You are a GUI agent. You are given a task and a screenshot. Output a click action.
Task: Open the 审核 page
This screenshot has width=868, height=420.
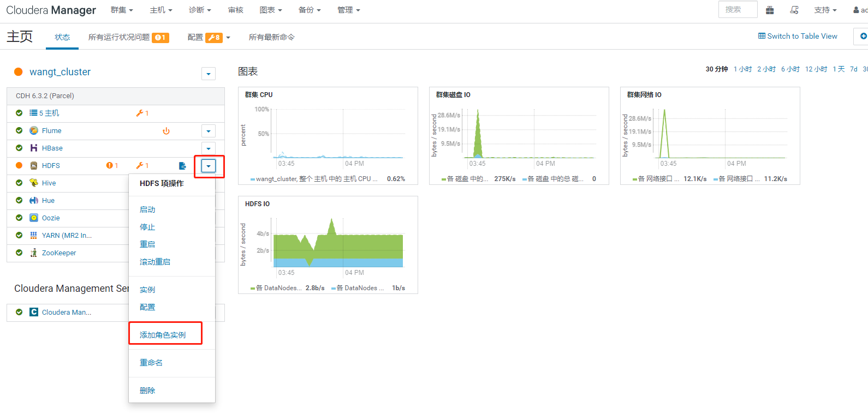click(x=236, y=10)
